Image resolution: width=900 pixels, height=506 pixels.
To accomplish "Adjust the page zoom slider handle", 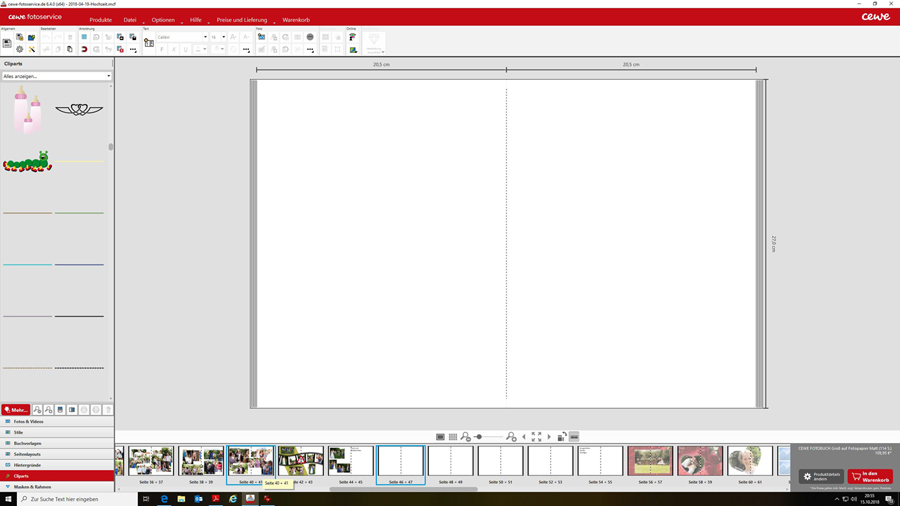I will pyautogui.click(x=479, y=437).
